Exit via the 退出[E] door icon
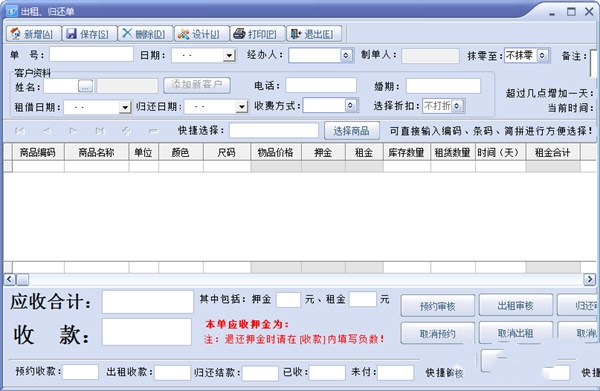The image size is (600, 391). [x=296, y=34]
